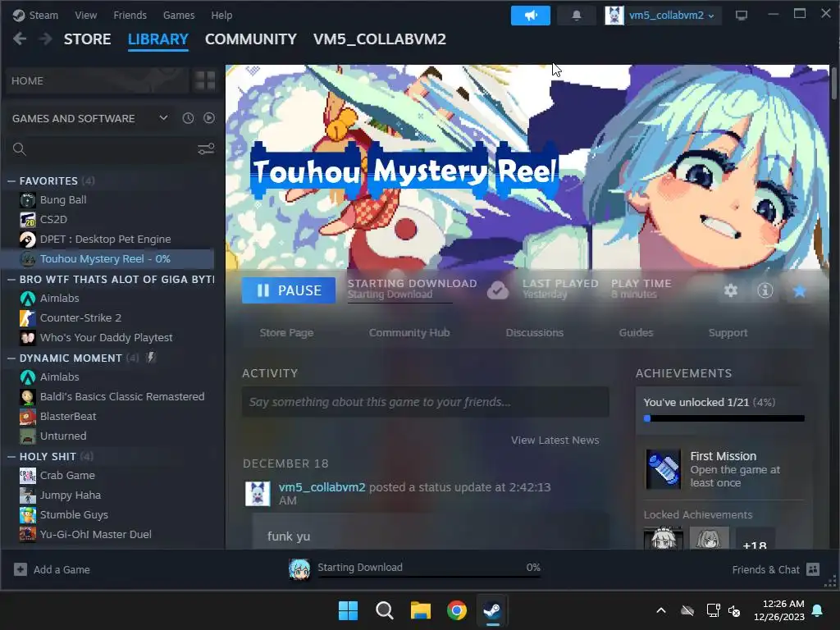Click the recent activity clock icon
840x630 pixels.
pyautogui.click(x=188, y=118)
